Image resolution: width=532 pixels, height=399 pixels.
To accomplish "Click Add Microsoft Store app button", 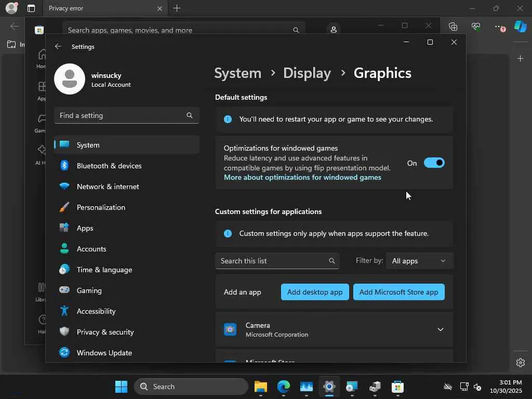I will point(398,292).
